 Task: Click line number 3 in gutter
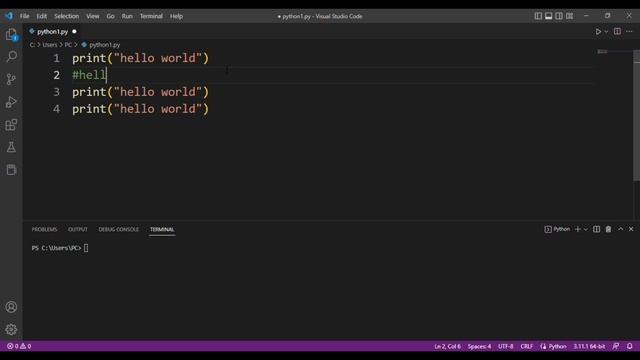(x=56, y=92)
